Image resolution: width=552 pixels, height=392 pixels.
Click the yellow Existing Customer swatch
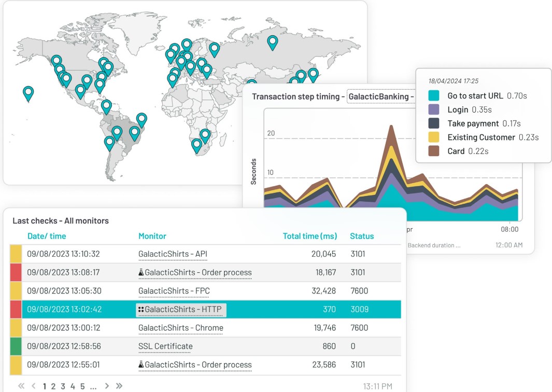click(434, 137)
